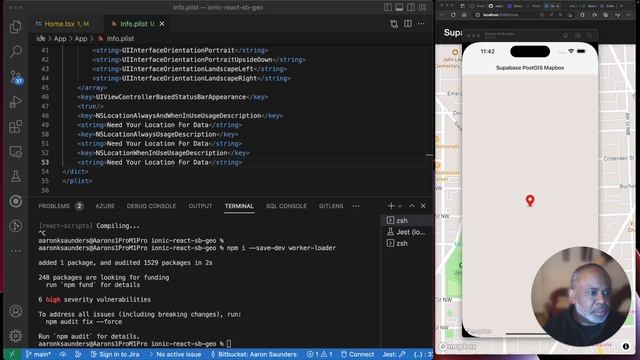The image size is (640, 360).
Task: Close the Info.plist editor tab
Action: click(x=162, y=24)
